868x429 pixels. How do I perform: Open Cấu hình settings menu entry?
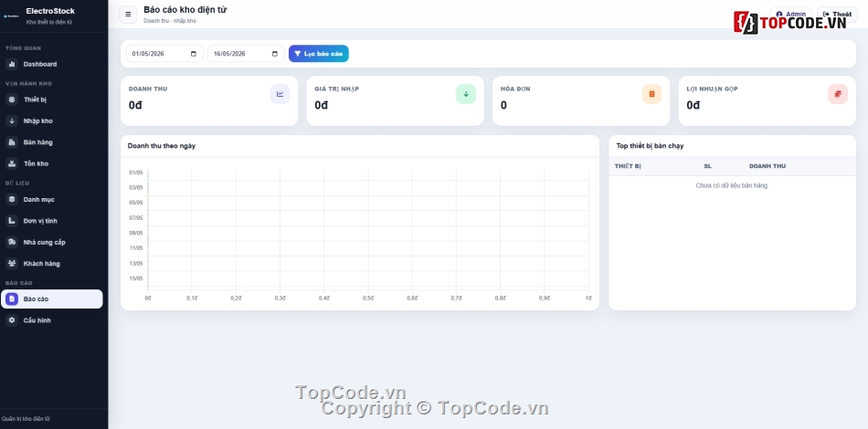[51, 320]
